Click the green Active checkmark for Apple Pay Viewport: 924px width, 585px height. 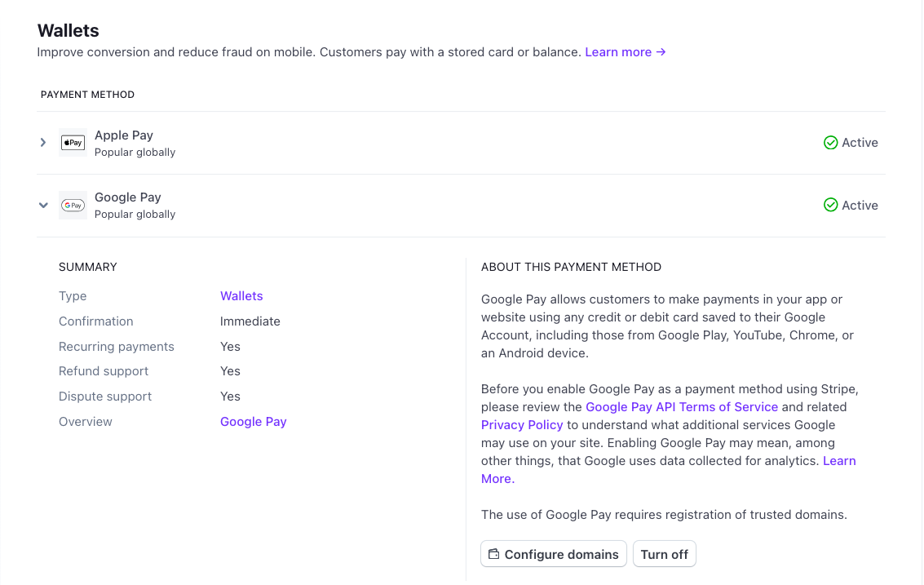tap(830, 143)
